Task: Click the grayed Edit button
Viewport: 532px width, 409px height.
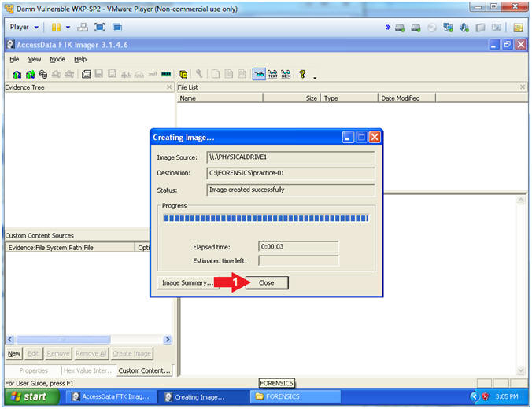Action: coord(33,353)
